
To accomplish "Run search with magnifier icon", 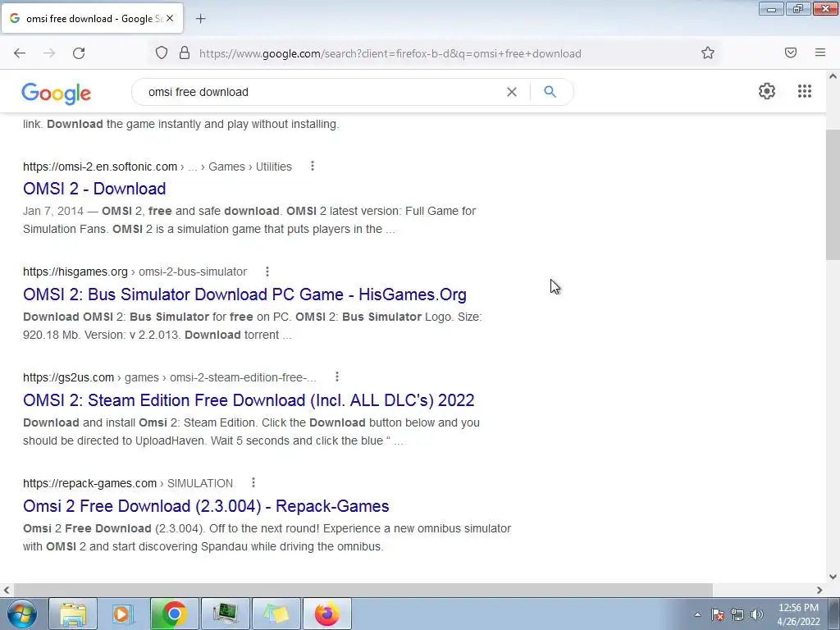I will (x=550, y=92).
